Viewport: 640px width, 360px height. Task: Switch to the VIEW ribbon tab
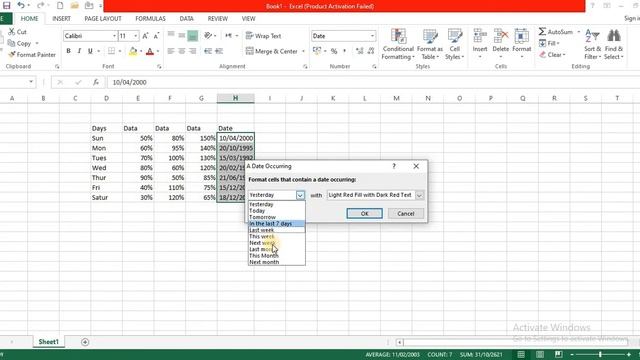pyautogui.click(x=248, y=19)
